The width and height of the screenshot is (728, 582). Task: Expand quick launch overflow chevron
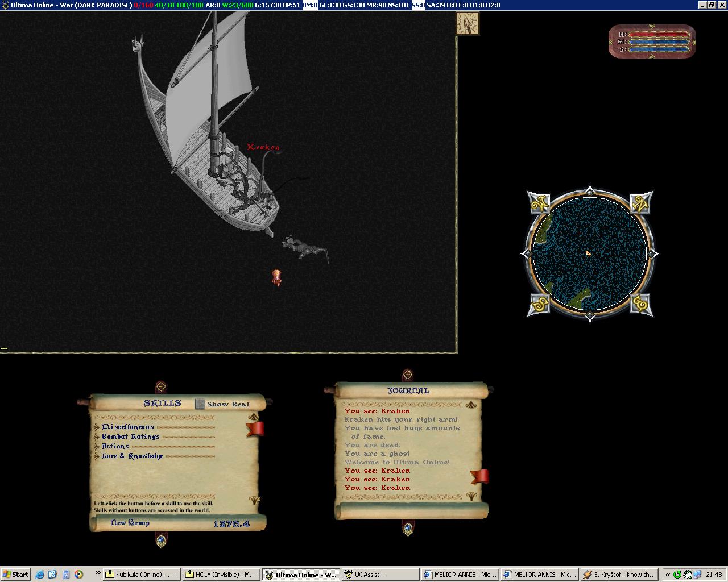(98, 573)
